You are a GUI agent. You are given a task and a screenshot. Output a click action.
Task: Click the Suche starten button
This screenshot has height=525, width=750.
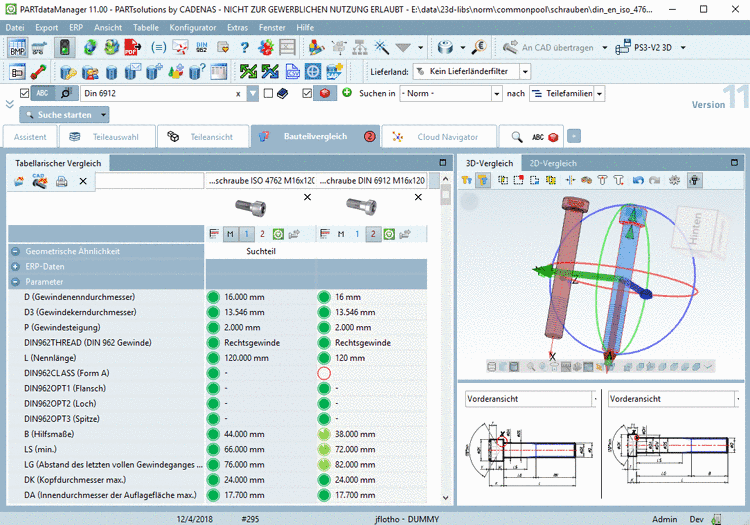coord(59,115)
